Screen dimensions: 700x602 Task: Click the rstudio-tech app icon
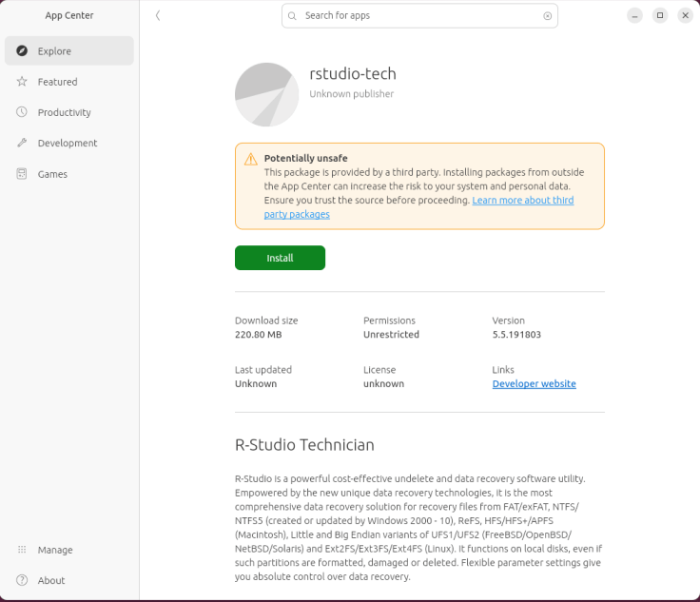click(x=267, y=94)
